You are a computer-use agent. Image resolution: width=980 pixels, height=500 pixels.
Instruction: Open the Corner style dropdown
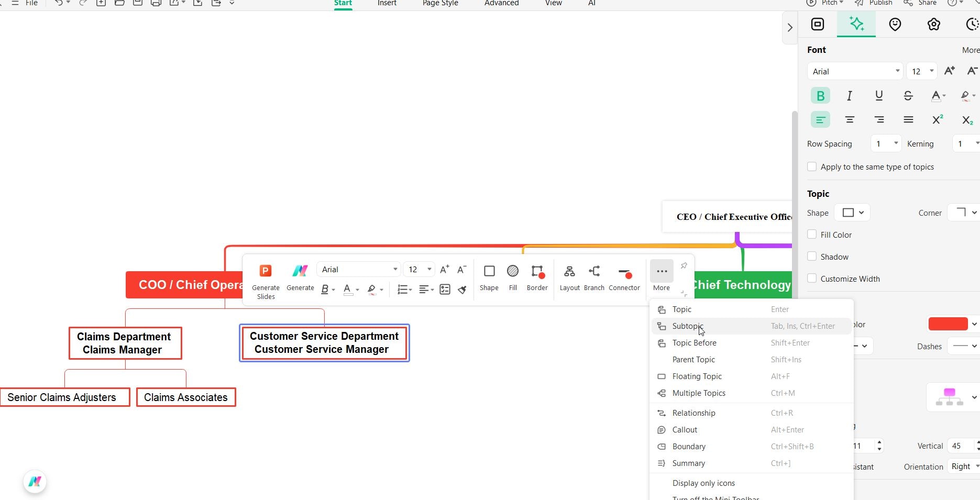point(964,213)
